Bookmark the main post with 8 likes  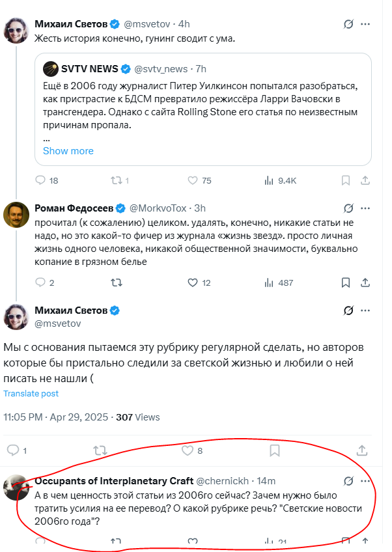[x=275, y=450]
